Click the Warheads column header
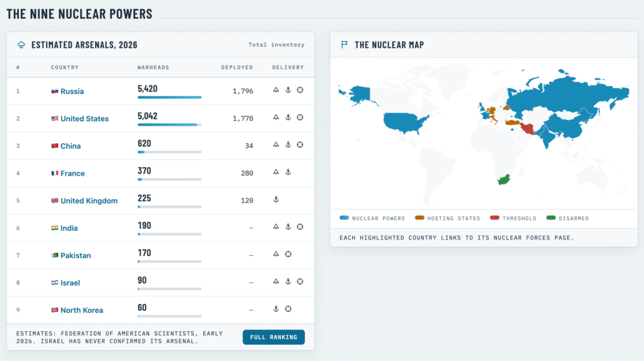 tap(153, 67)
